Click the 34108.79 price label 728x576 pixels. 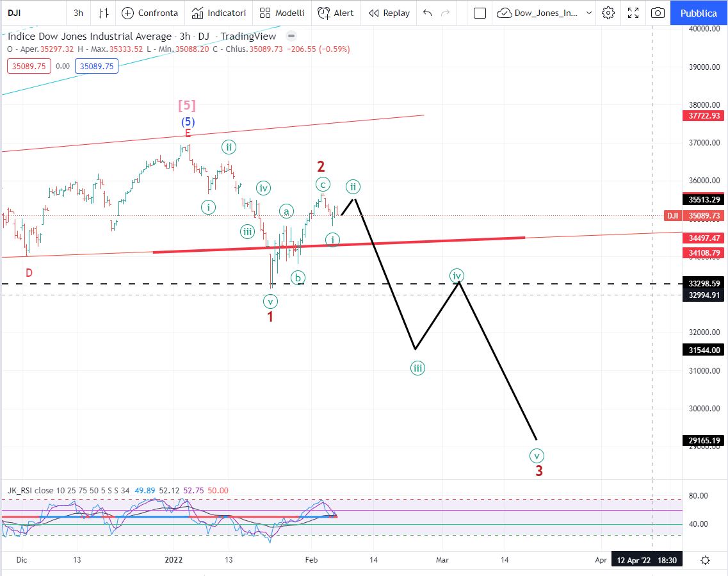pyautogui.click(x=704, y=253)
